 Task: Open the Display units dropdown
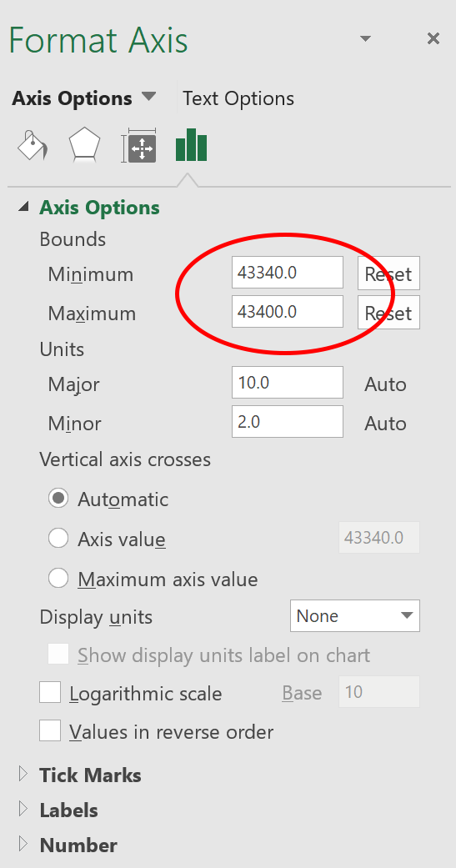click(x=355, y=615)
